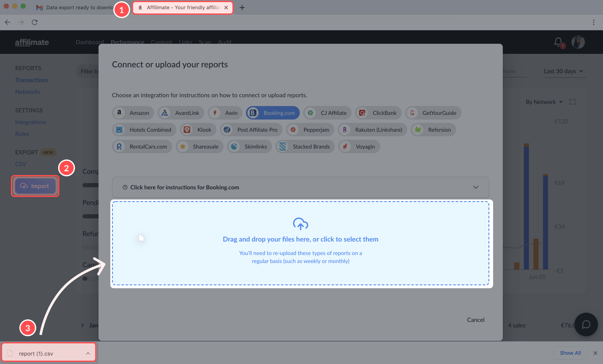Cancel the upload reports dialog
Viewport: 603px width, 364px height.
[476, 320]
